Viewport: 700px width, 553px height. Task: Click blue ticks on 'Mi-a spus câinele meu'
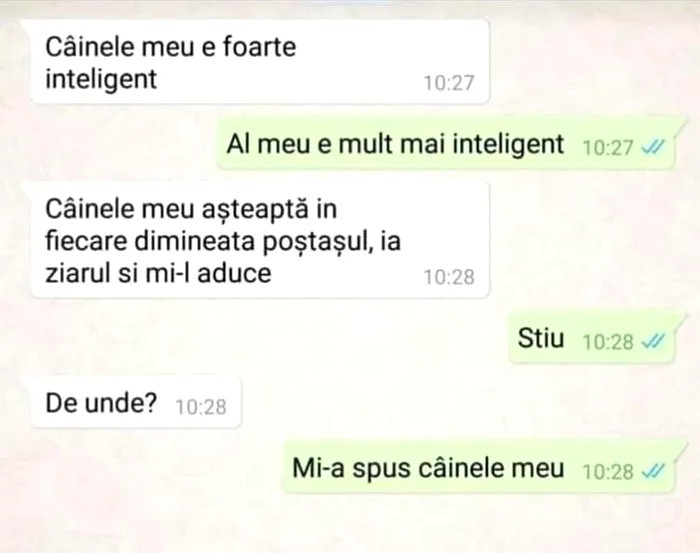653,470
